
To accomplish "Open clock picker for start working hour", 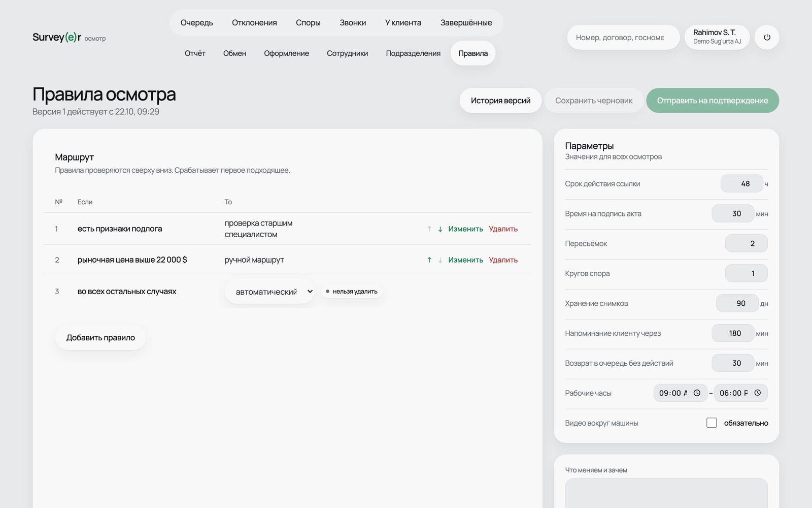I will (697, 393).
